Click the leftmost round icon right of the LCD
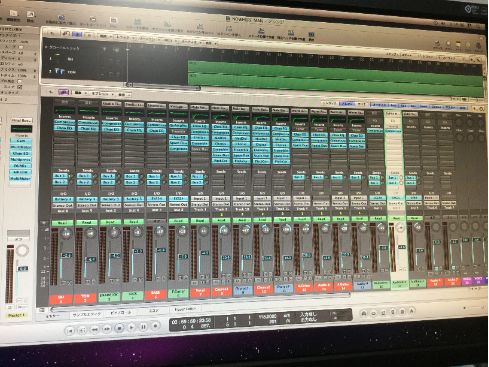The image size is (489, 367). [364, 313]
